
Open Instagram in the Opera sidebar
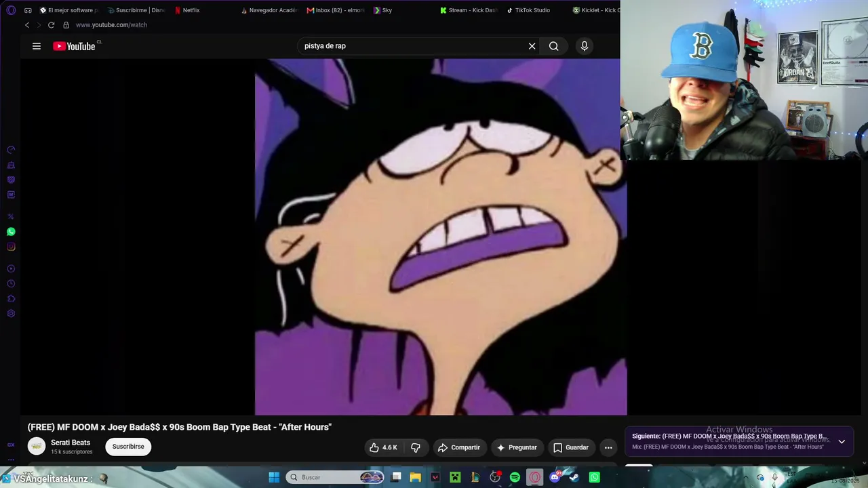[11, 247]
